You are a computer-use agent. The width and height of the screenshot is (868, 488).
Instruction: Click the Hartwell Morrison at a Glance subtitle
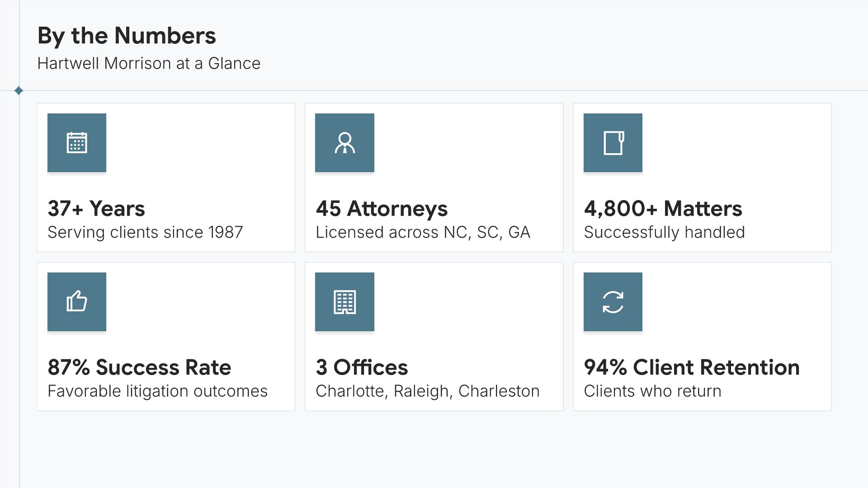149,63
